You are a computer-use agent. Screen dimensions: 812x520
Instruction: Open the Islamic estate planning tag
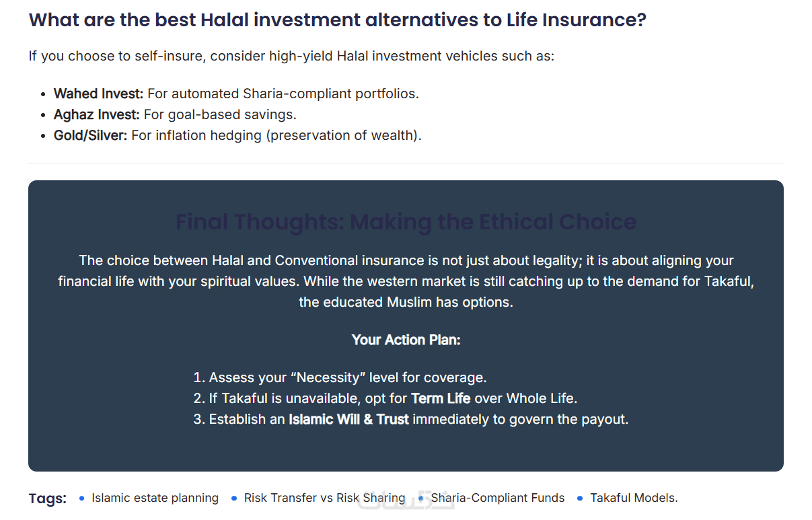point(155,498)
